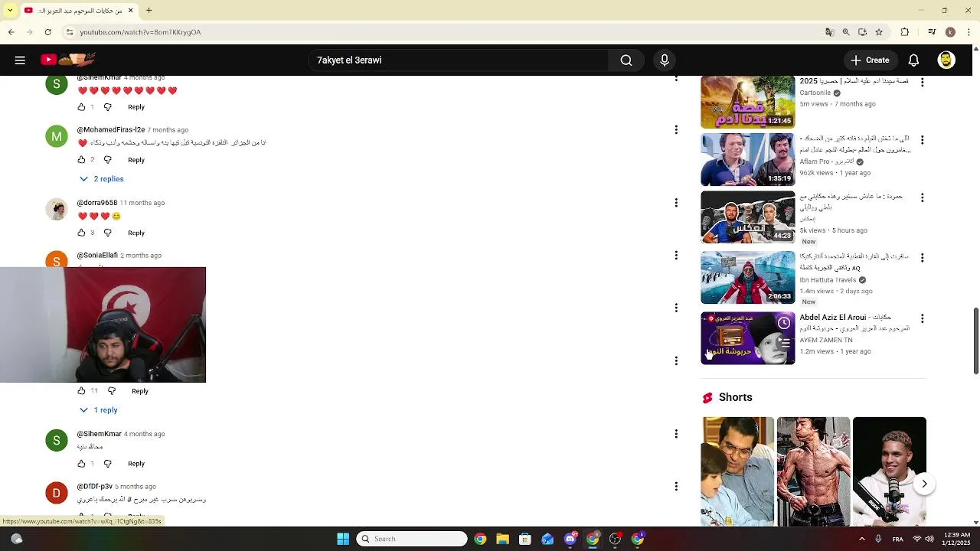The height and width of the screenshot is (551, 980).
Task: Reply to @MohamedFiras-l2e's comment
Action: coord(136,160)
